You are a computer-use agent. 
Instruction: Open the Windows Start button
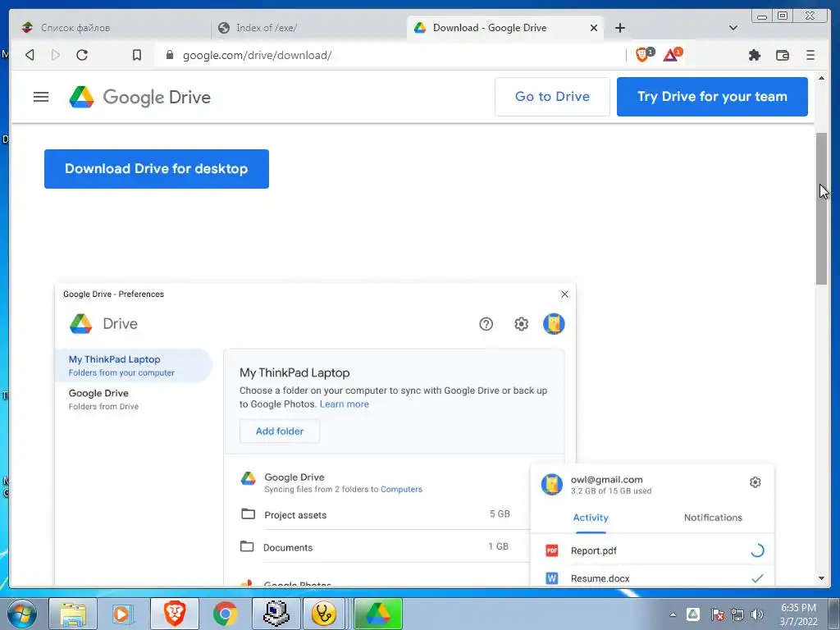click(21, 614)
